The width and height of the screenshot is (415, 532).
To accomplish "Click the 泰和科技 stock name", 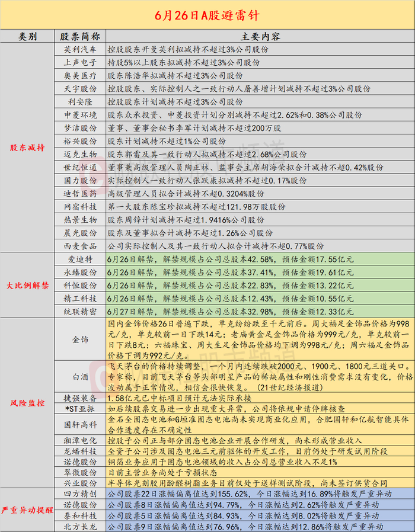I will click(x=80, y=516).
